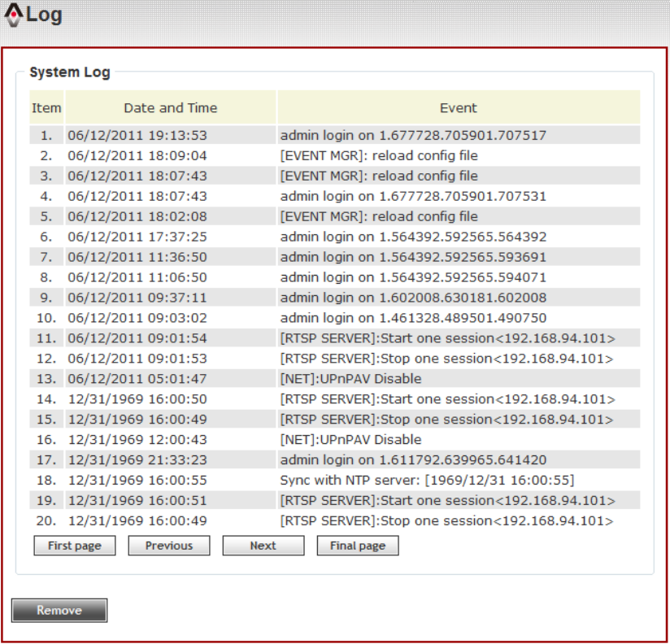Select event admin login on 1.564392.592565.593691
The width and height of the screenshot is (670, 644).
(x=413, y=257)
